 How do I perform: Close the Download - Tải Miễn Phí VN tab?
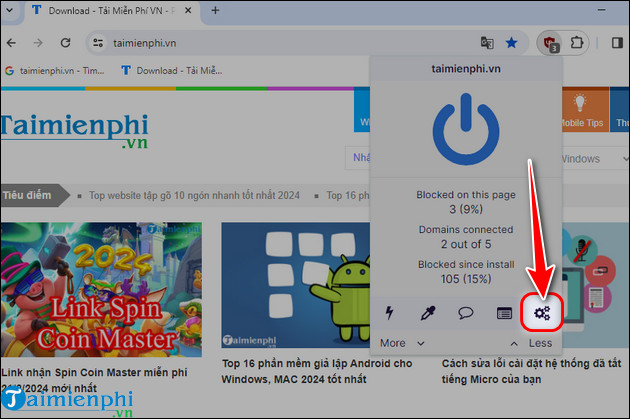point(188,10)
